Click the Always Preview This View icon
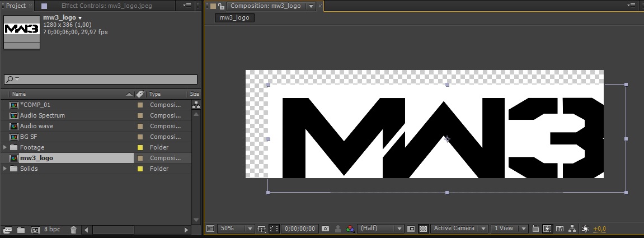This screenshot has height=238, width=644. [x=210, y=228]
